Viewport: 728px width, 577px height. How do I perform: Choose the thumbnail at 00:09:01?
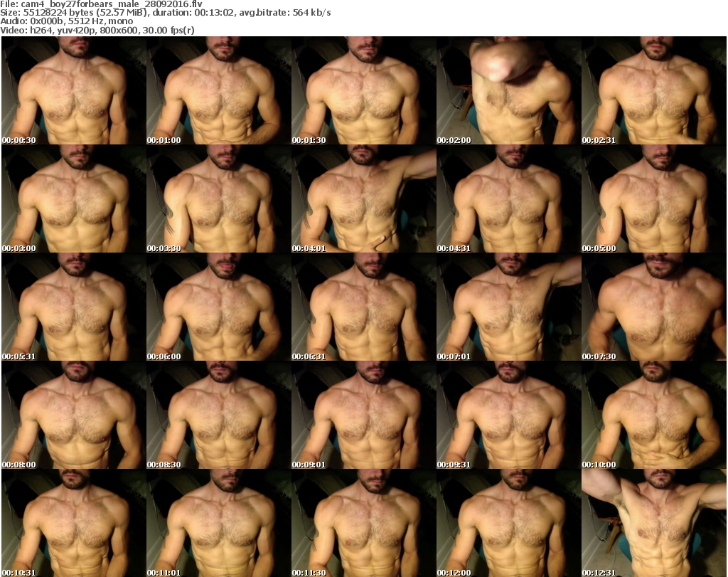(363, 415)
